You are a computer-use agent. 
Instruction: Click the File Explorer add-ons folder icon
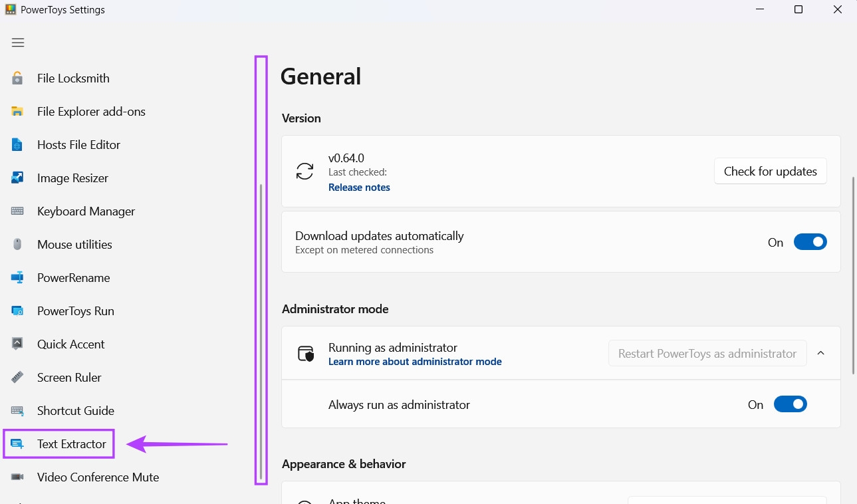point(17,111)
